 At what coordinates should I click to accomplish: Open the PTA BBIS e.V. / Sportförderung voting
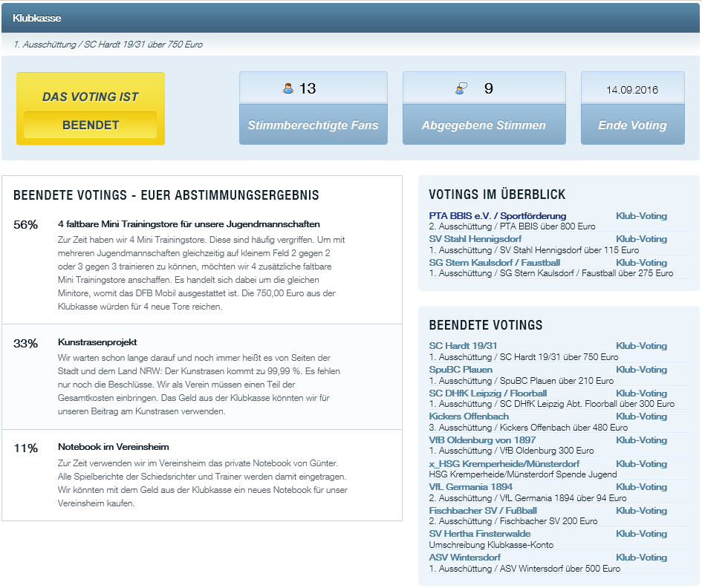(x=498, y=216)
